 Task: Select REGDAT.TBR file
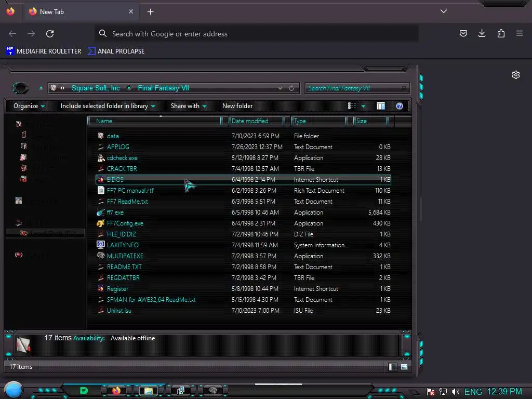tap(123, 277)
